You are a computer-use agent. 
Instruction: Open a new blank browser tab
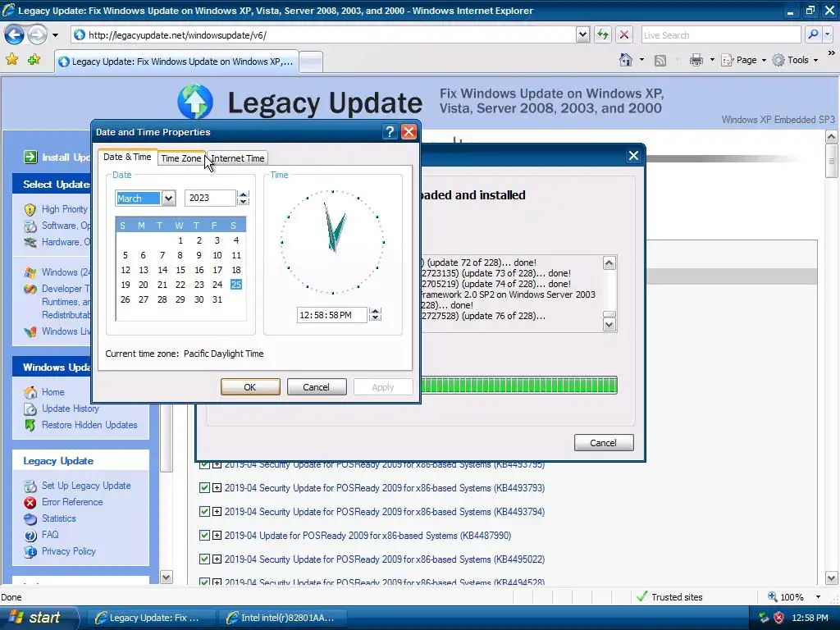(311, 62)
